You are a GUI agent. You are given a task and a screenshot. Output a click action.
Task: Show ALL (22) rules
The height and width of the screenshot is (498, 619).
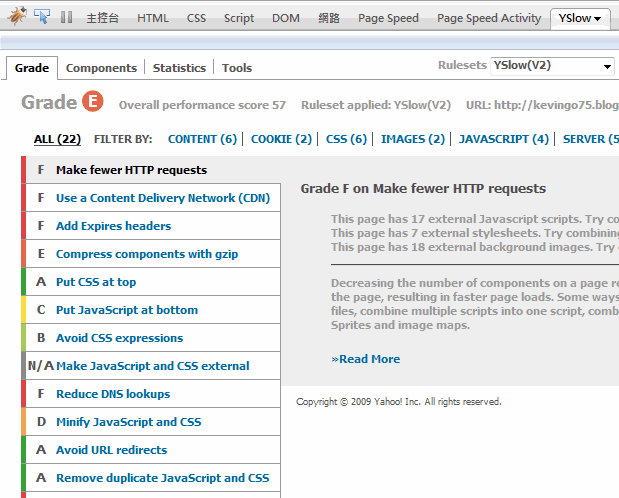[x=57, y=139]
